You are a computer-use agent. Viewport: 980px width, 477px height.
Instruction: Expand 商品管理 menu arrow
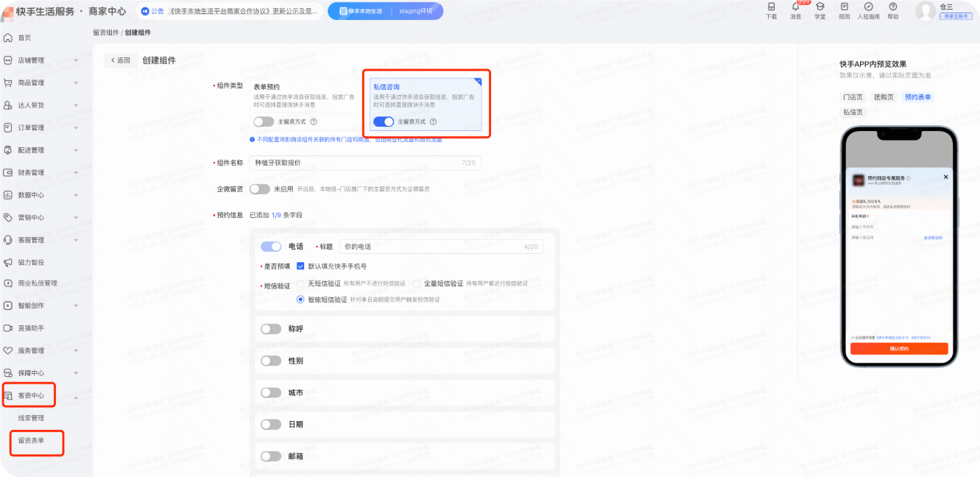point(76,82)
